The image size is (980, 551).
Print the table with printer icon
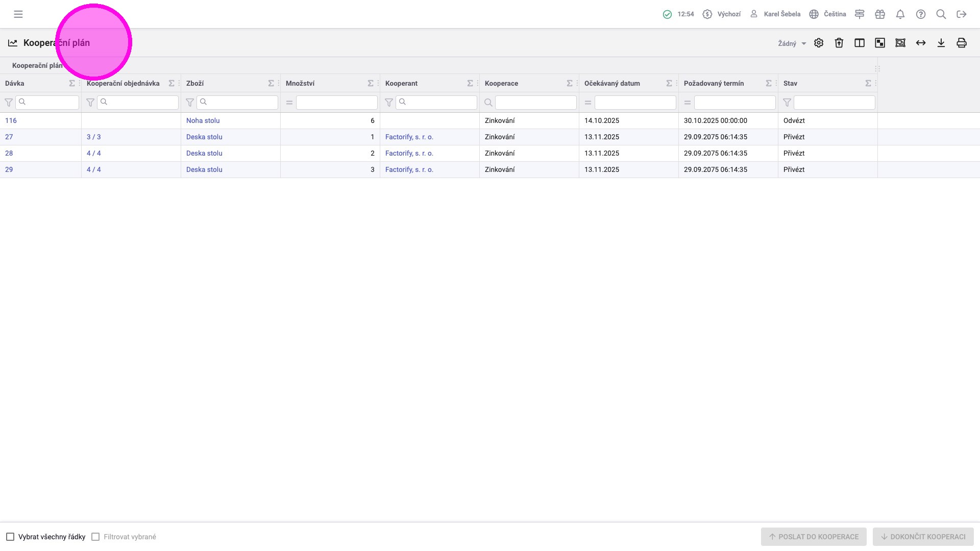(962, 43)
